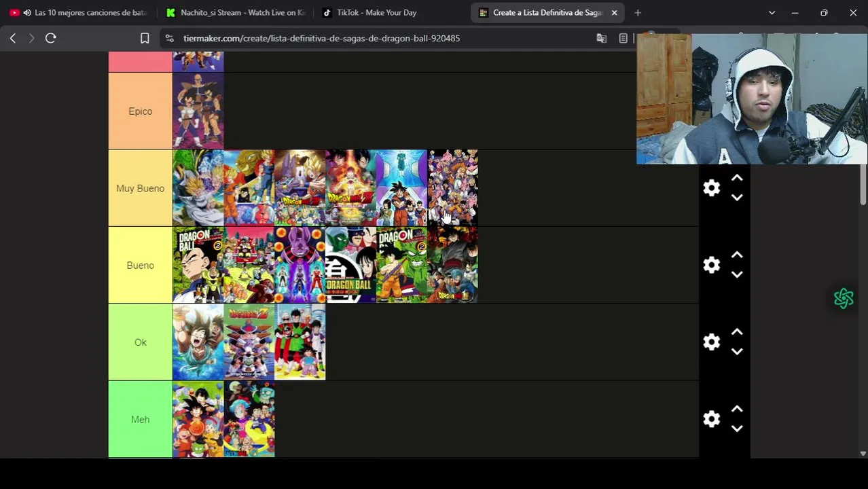Click the Ok tier label
This screenshot has width=868, height=489.
(x=141, y=342)
